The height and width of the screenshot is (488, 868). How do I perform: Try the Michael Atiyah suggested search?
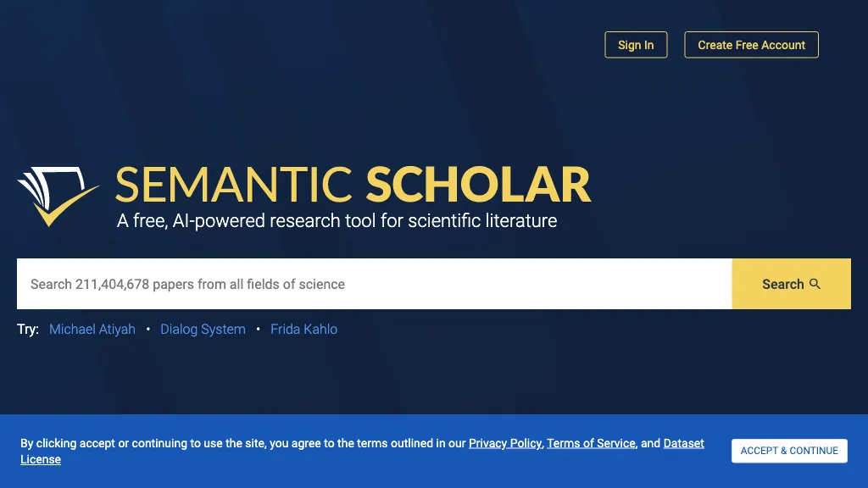click(x=92, y=330)
